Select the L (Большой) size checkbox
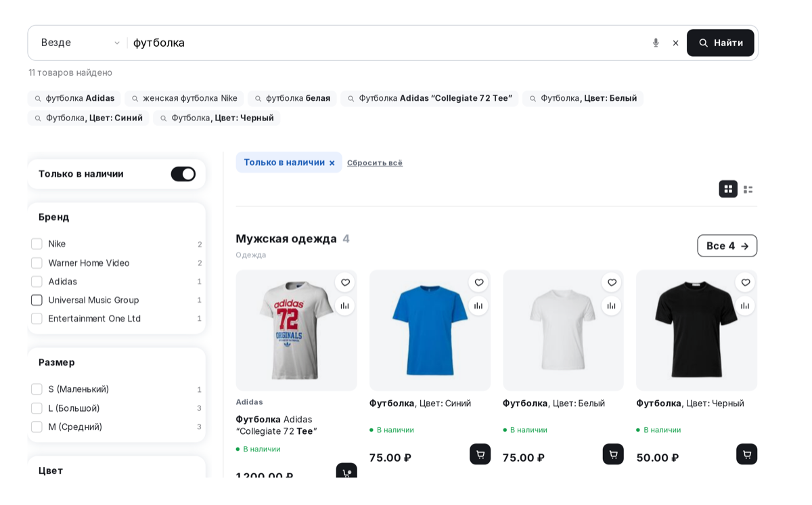Image resolution: width=812 pixels, height=505 pixels. pos(37,408)
